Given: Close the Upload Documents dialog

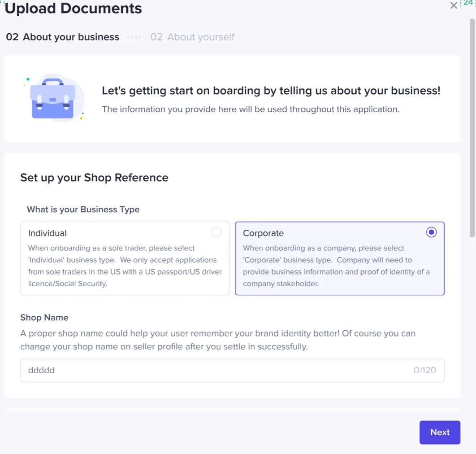Looking at the screenshot, I should [454, 5].
